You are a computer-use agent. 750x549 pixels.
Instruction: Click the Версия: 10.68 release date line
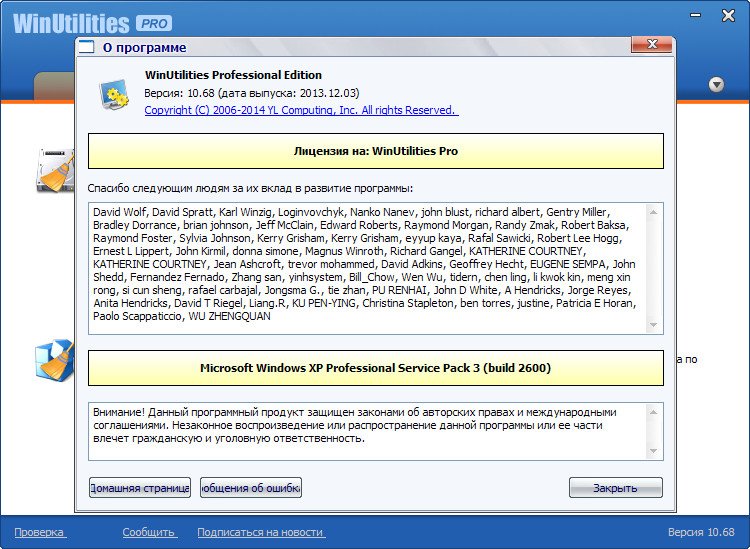tap(252, 93)
